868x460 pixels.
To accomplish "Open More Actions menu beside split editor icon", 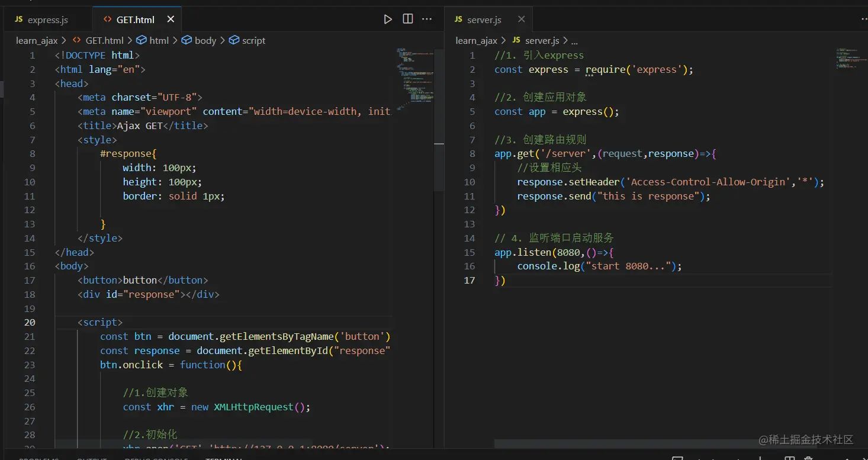I will (427, 19).
